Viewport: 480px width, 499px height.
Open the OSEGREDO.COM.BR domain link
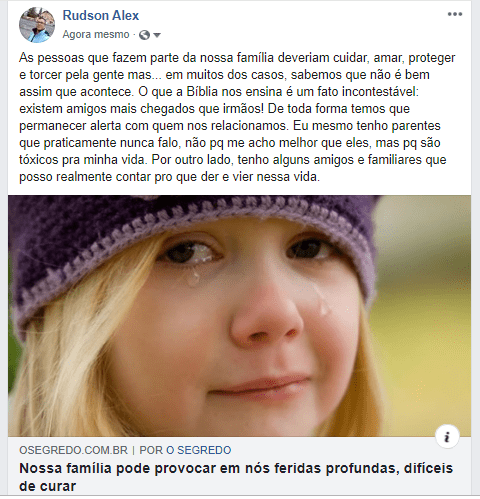tap(73, 450)
